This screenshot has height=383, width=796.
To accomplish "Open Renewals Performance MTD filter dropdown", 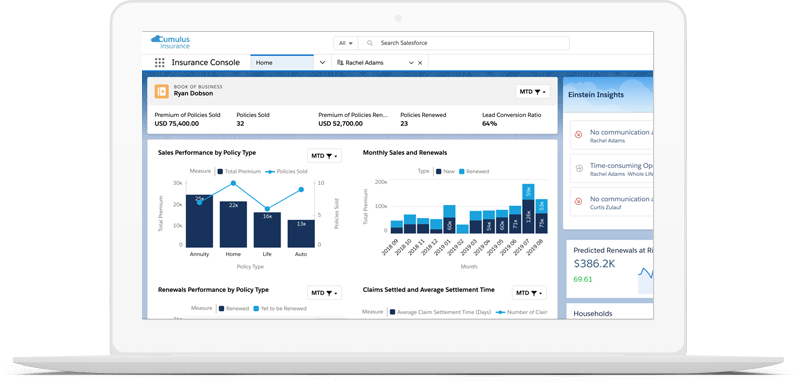I will click(x=324, y=293).
